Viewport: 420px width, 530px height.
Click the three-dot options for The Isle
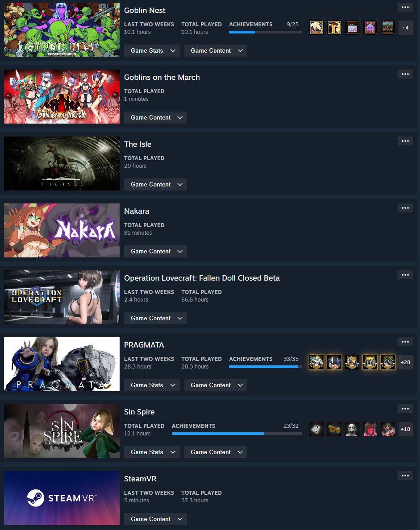tap(405, 141)
